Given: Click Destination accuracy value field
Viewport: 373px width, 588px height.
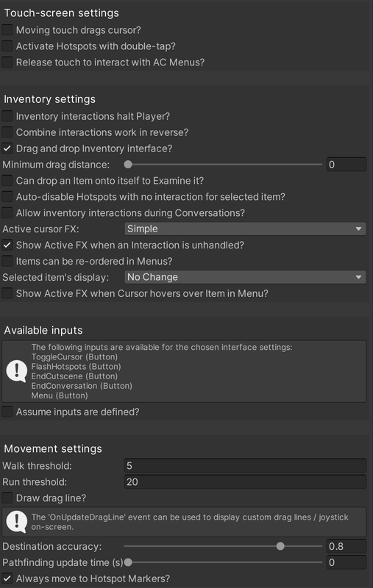Looking at the screenshot, I should [x=346, y=546].
